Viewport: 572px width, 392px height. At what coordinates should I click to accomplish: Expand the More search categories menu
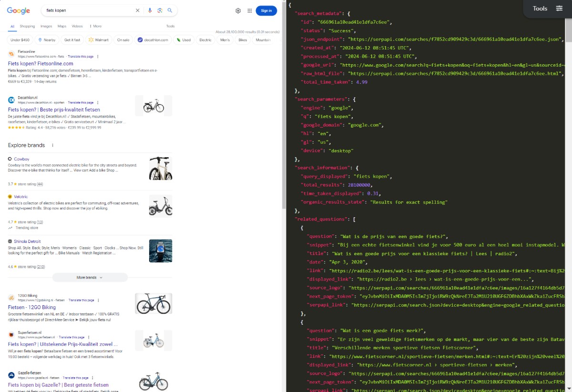(95, 26)
